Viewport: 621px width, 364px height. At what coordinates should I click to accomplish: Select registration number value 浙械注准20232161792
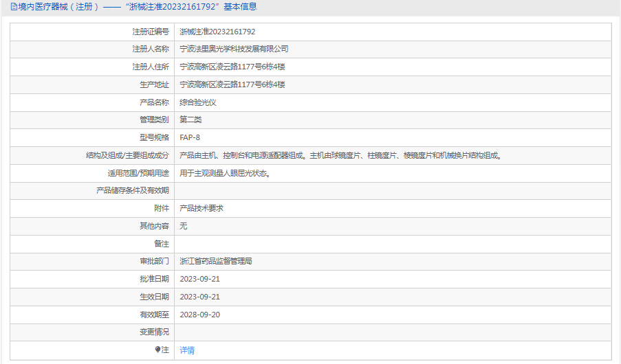(217, 32)
